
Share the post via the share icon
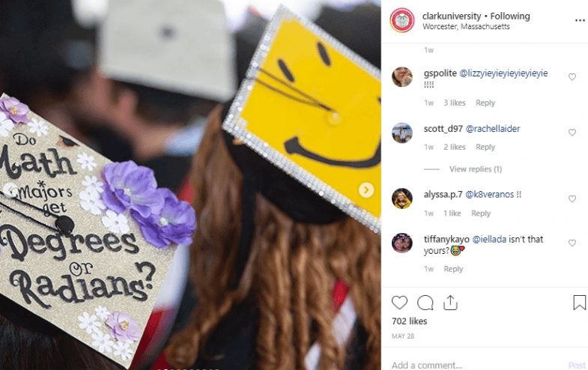[450, 303]
